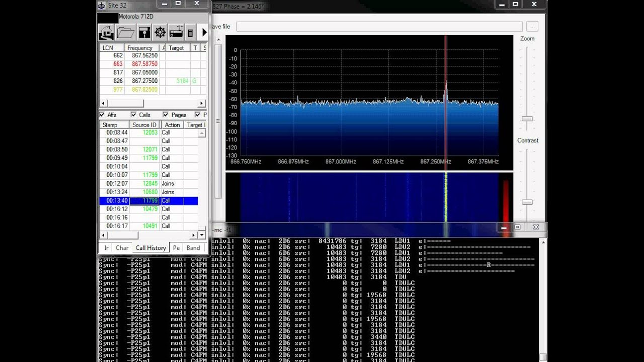
Task: Click the radio receiver toolbar icon
Action: [x=176, y=33]
